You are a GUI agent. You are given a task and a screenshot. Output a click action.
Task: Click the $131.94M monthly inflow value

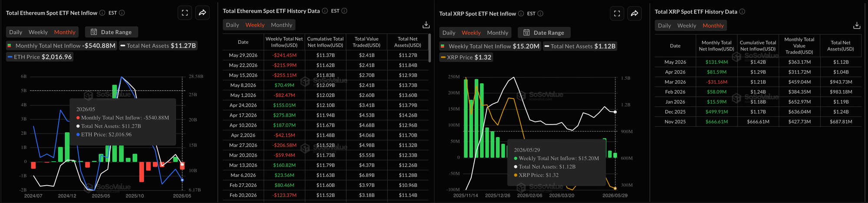pos(717,62)
